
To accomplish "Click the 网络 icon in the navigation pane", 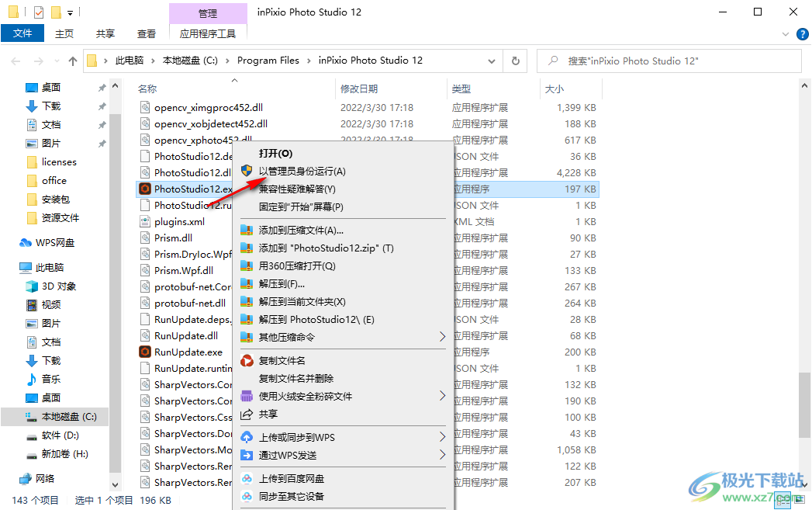I will [26, 478].
